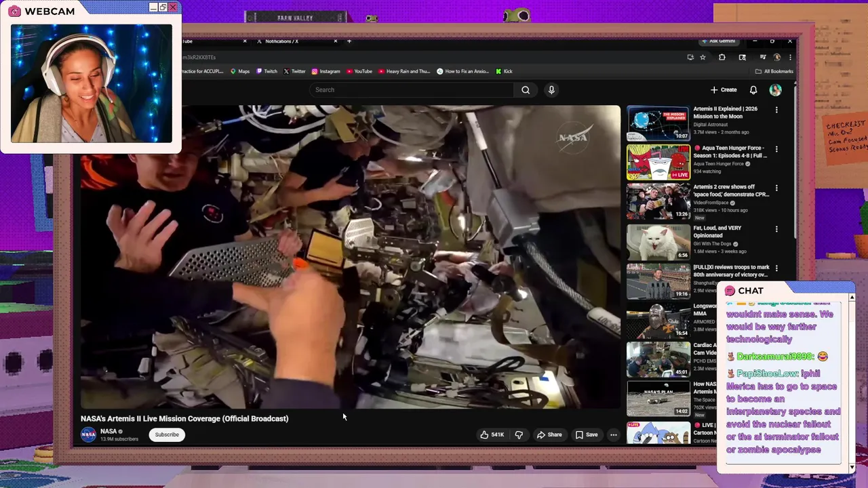
Task: Open the All Bookmarks folder
Action: [774, 71]
